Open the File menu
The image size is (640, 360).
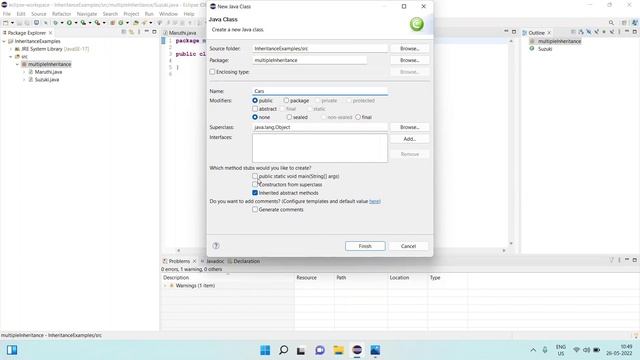[x=7, y=14]
